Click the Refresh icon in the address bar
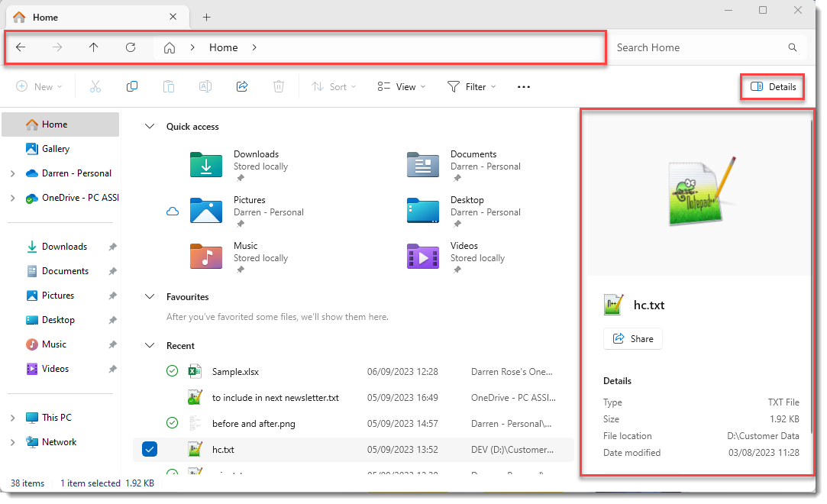This screenshot has width=827, height=504. [x=130, y=47]
